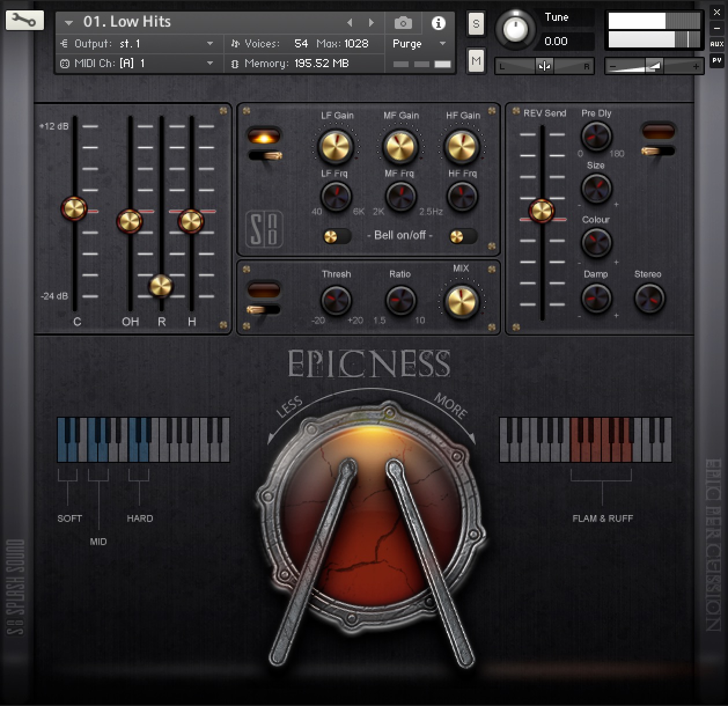This screenshot has width=728, height=706.
Task: Open the instrument info (i) panel
Action: [438, 23]
